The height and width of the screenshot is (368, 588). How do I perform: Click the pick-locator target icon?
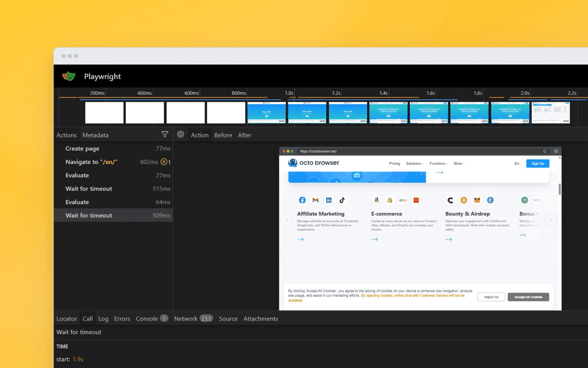(x=181, y=134)
